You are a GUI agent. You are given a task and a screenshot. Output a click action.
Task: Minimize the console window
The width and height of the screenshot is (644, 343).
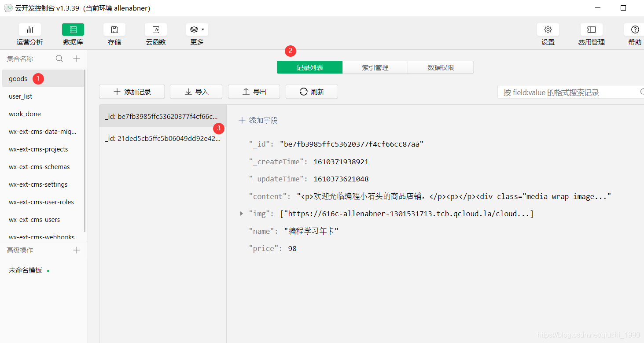coord(597,8)
